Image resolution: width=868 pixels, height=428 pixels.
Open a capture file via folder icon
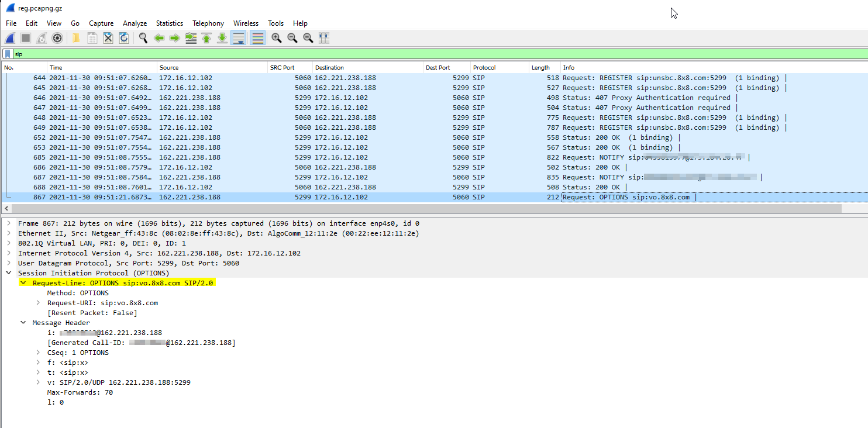(x=76, y=38)
